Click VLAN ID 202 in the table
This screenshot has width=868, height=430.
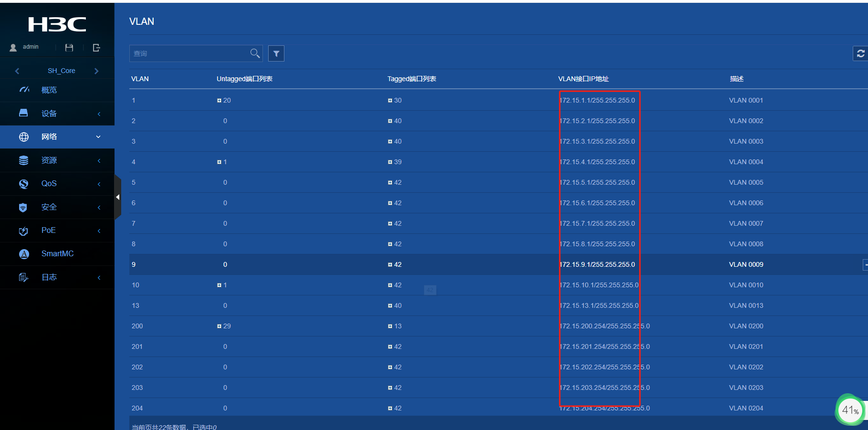tap(137, 367)
